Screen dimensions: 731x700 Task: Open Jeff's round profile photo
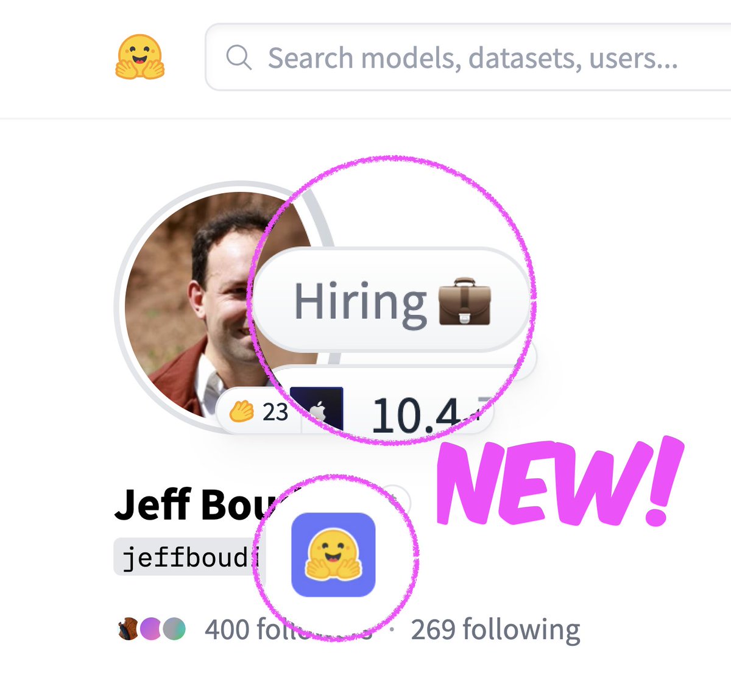pyautogui.click(x=219, y=305)
